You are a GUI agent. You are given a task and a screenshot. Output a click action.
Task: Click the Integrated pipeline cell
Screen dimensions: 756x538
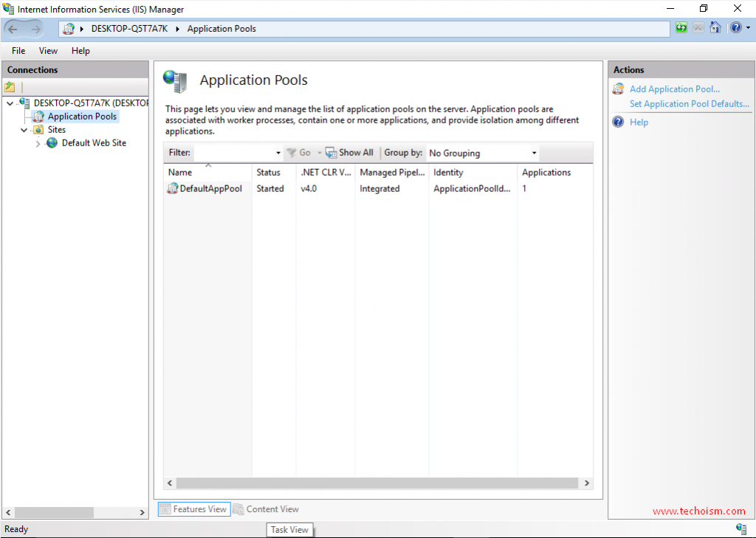[x=379, y=188]
